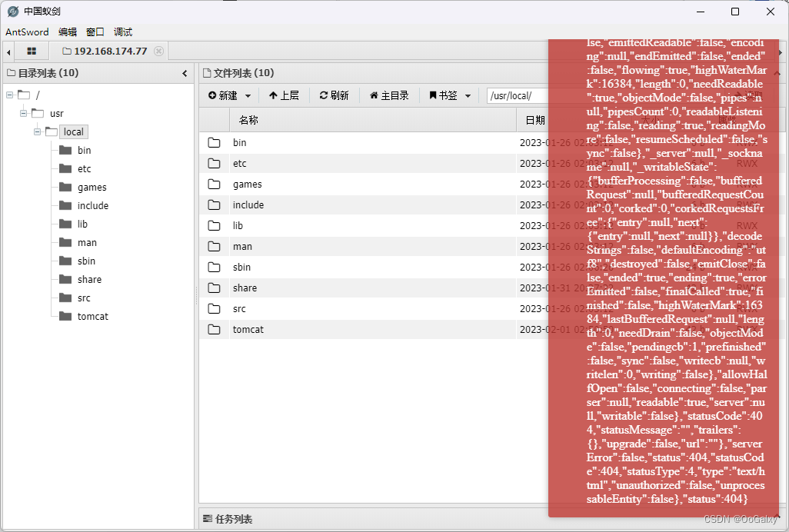Open the 编辑 menu
The width and height of the screenshot is (789, 532).
click(68, 32)
